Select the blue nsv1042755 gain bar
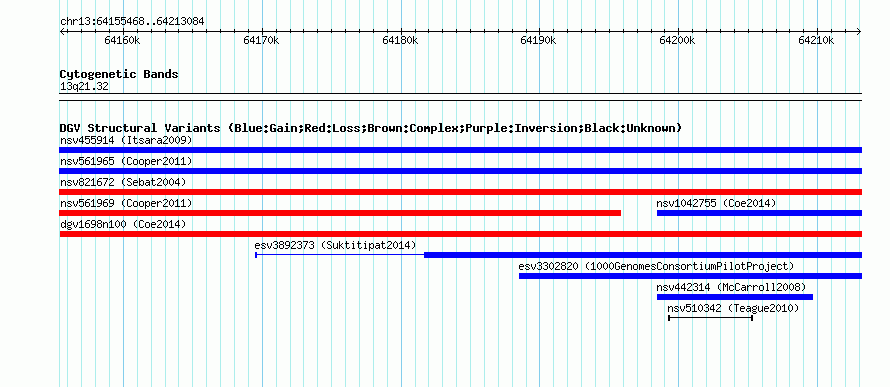The image size is (890, 387). coord(759,213)
